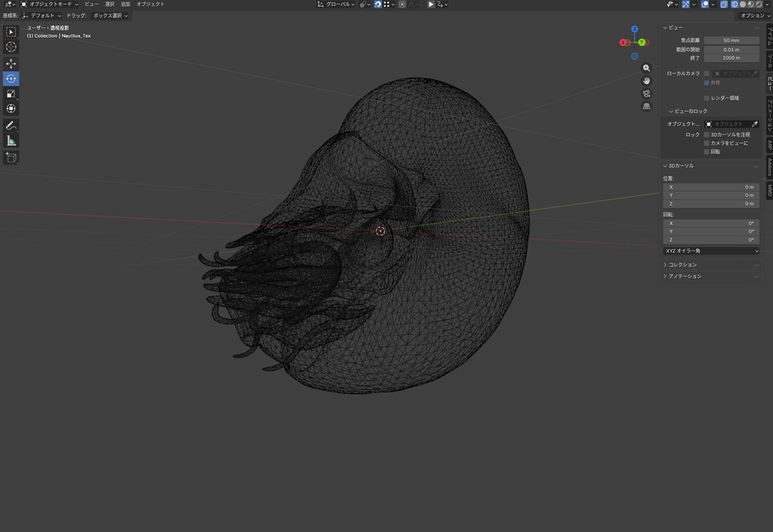773x532 pixels.
Task: Click eyedropper in view lock object field
Action: (755, 124)
